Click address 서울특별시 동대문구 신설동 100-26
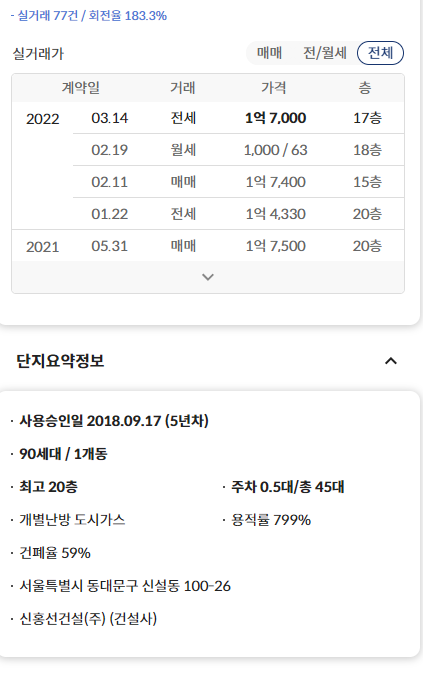Viewport: 423px width, 675px height. tap(125, 586)
